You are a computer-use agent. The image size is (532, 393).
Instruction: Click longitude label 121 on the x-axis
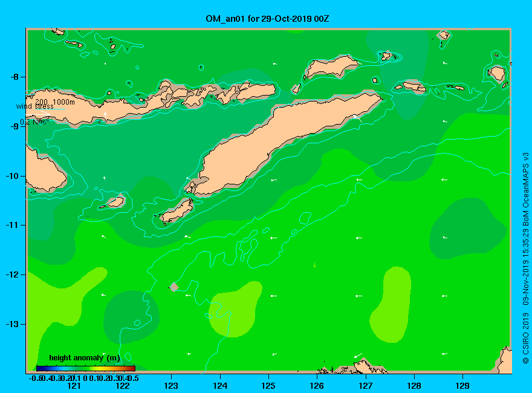coord(74,386)
